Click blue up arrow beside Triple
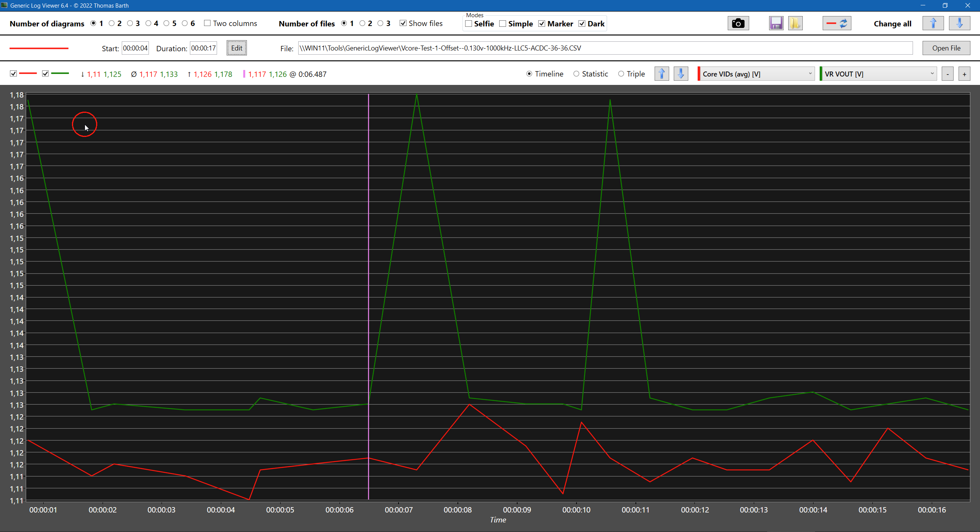The image size is (980, 532). 661,74
